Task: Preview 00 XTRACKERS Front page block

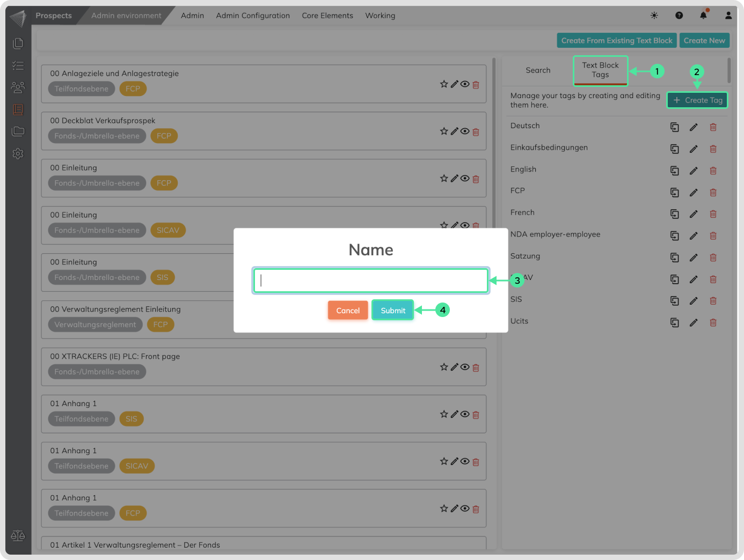Action: click(x=465, y=367)
